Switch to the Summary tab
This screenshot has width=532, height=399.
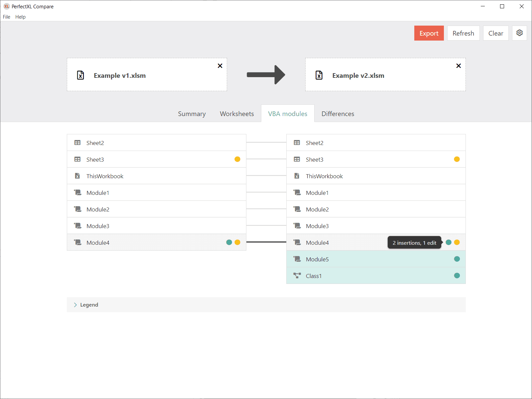[192, 114]
